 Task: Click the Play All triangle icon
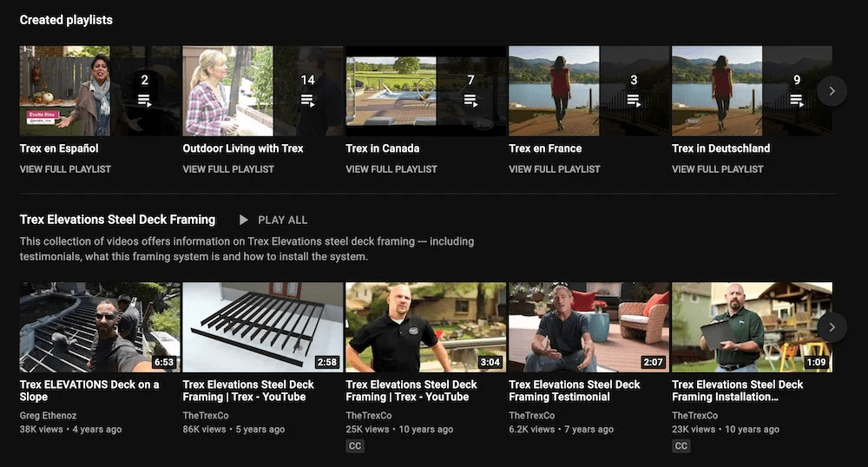coord(244,220)
